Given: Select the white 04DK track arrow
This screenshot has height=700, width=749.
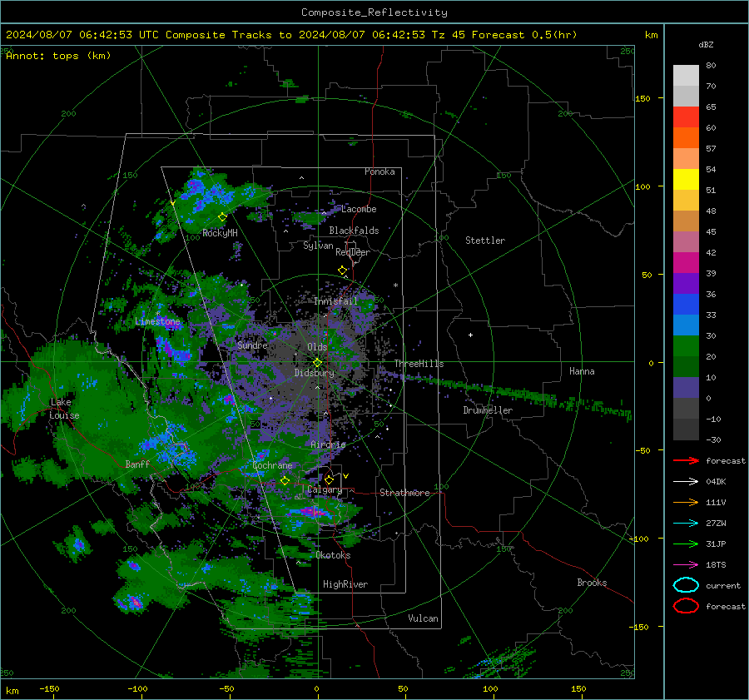Looking at the screenshot, I should (686, 481).
